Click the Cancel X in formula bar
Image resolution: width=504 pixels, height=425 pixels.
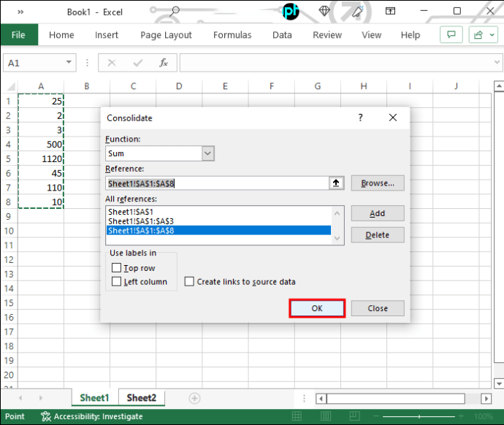[112, 63]
